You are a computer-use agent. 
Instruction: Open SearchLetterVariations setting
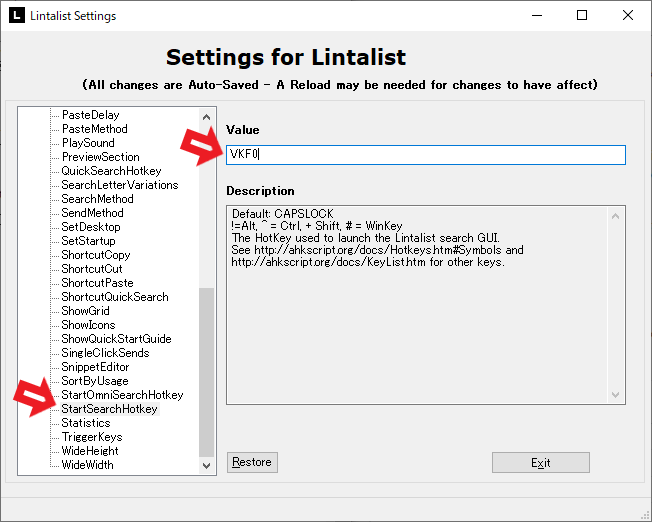120,185
